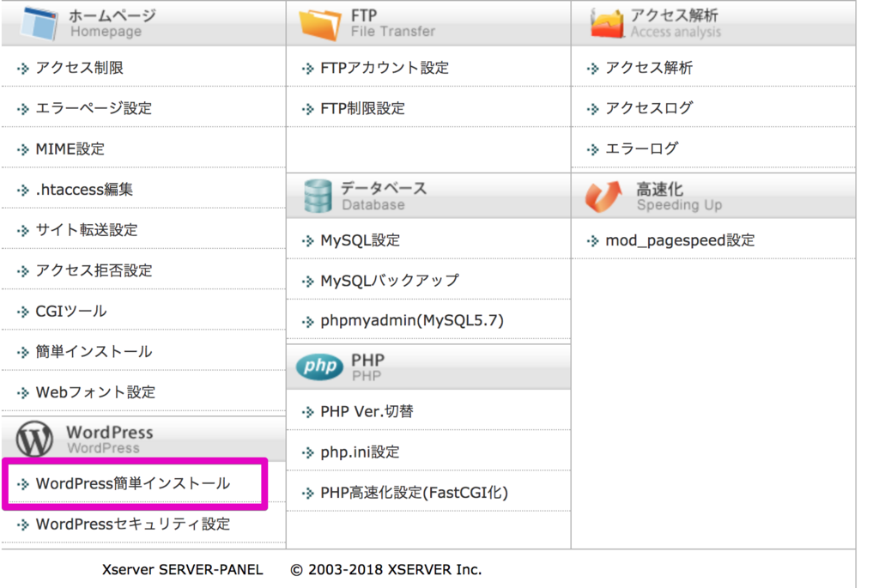This screenshot has width=879, height=588.
Task: Click the arrow bullet beside Webフォント設定
Action: click(x=23, y=393)
